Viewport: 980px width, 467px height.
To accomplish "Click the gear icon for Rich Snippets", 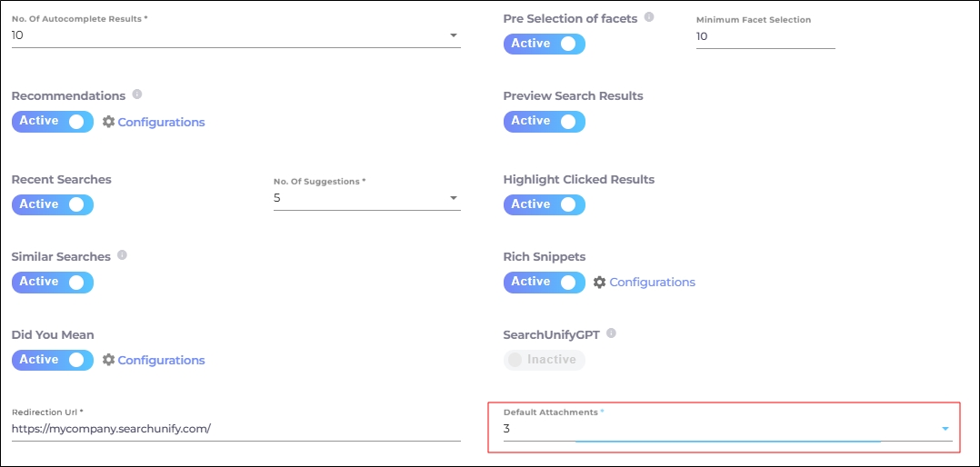I will coord(599,283).
